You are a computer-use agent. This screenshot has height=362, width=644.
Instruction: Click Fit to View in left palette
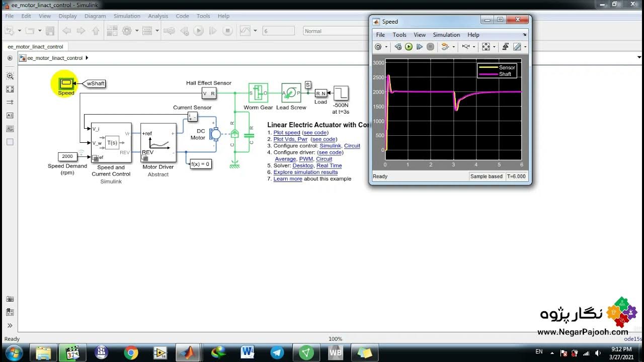pyautogui.click(x=10, y=89)
